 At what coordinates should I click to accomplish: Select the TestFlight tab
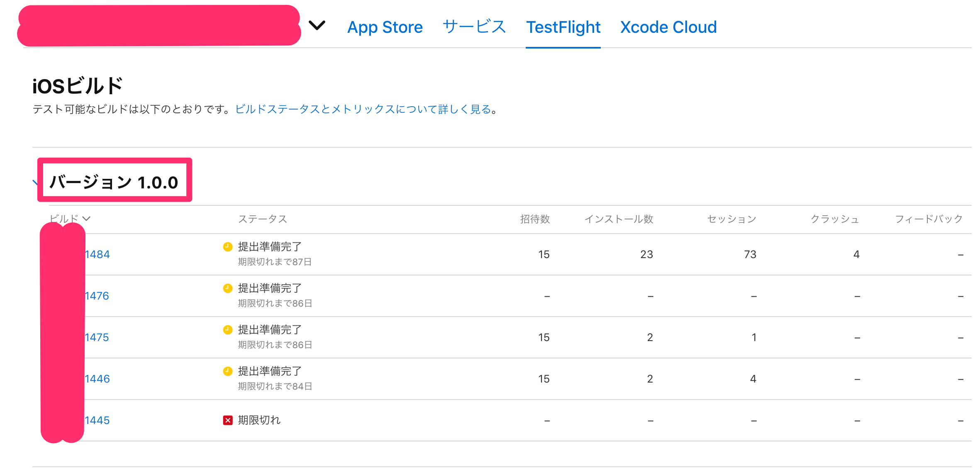coord(563,27)
